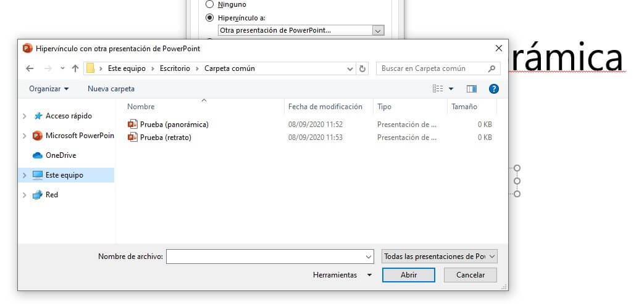Select Este equipo in navigation pane
Screen dimensions: 644x304
pos(64,175)
